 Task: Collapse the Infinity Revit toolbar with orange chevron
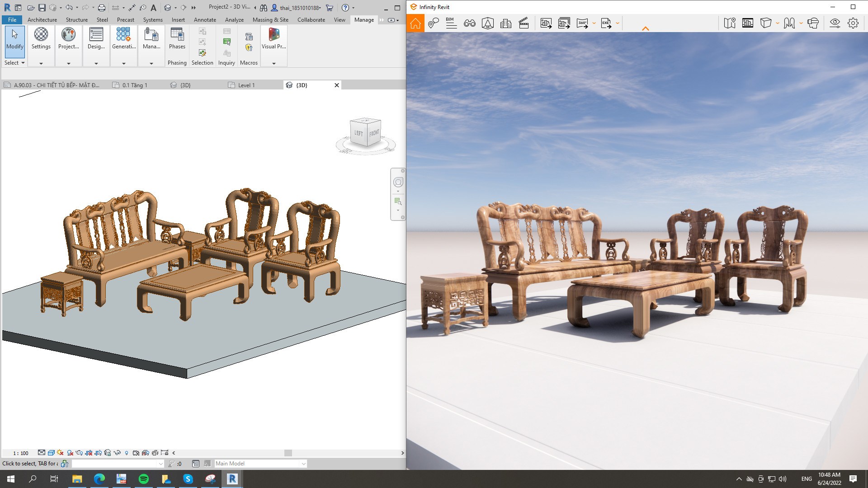[x=646, y=28]
